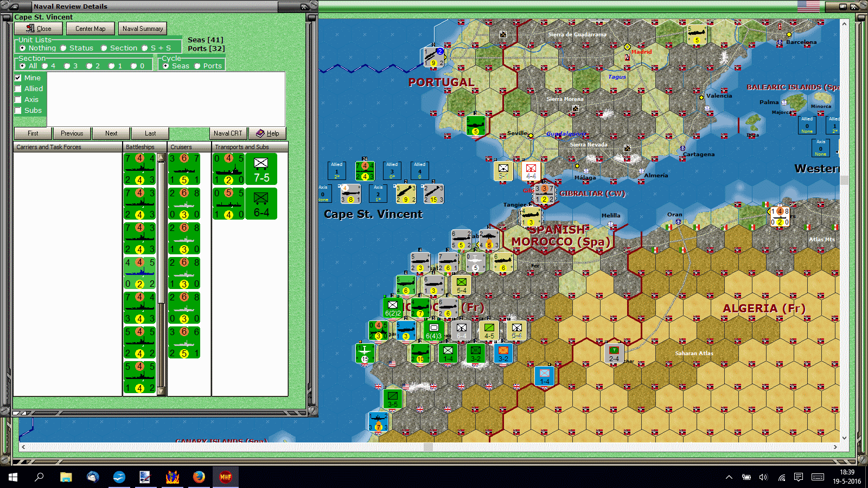
Task: Click the map horizontal scrollbar right arrow
Action: tap(835, 447)
